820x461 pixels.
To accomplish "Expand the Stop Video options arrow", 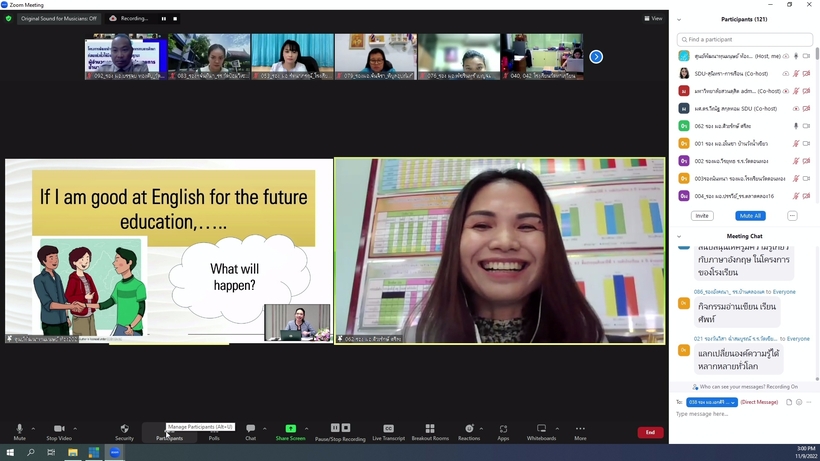I will [x=75, y=429].
